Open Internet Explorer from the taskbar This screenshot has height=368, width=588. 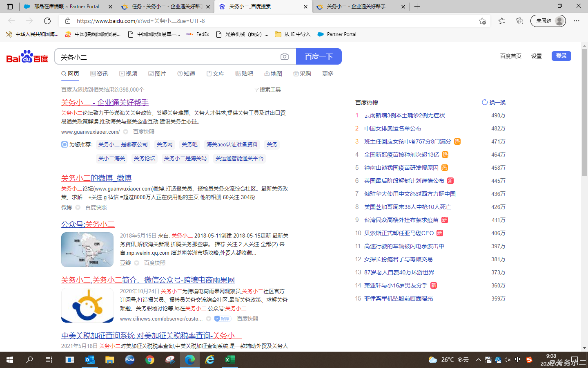coord(210,360)
